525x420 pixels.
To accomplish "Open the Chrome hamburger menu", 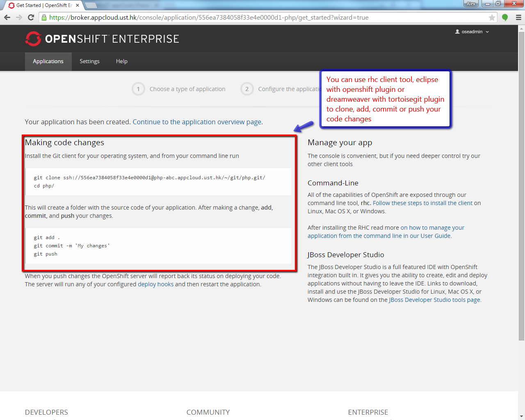I will [518, 17].
